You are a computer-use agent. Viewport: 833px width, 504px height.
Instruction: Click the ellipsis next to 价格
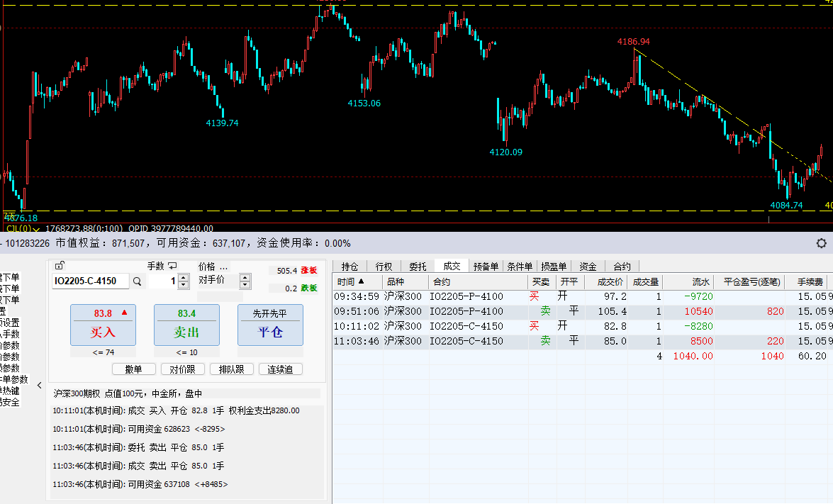coord(224,267)
